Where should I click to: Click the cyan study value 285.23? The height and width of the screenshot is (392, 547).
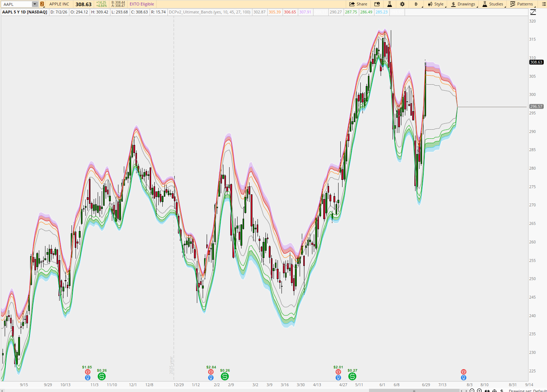(x=381, y=12)
